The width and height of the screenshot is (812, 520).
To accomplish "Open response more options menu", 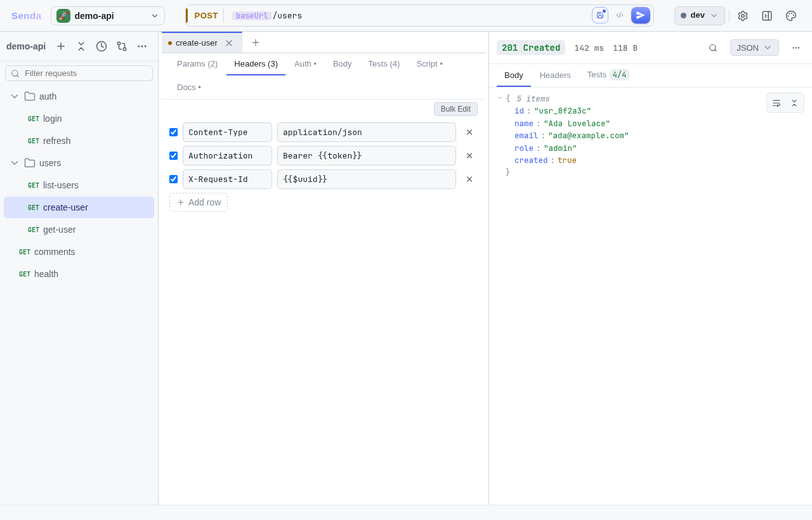I will tap(796, 48).
